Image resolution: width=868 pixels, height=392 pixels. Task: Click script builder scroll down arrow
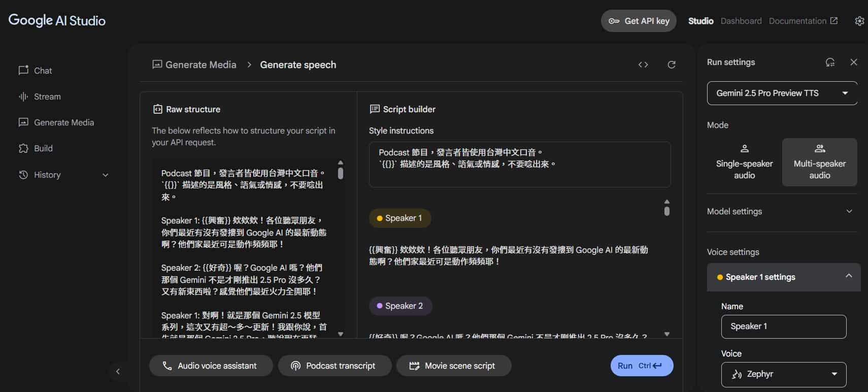pos(667,334)
